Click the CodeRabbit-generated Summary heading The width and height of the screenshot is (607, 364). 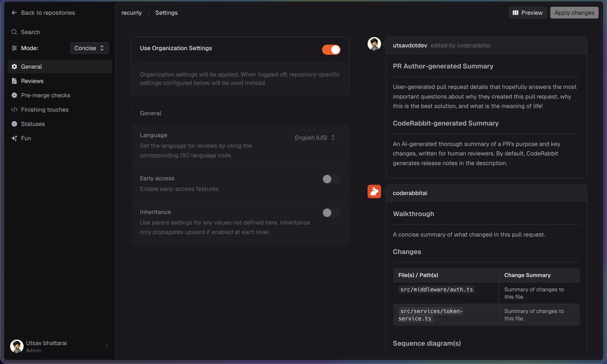pyautogui.click(x=446, y=123)
